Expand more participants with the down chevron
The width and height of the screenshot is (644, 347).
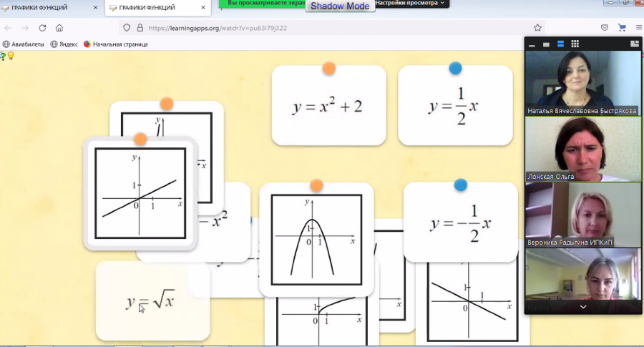coord(582,307)
